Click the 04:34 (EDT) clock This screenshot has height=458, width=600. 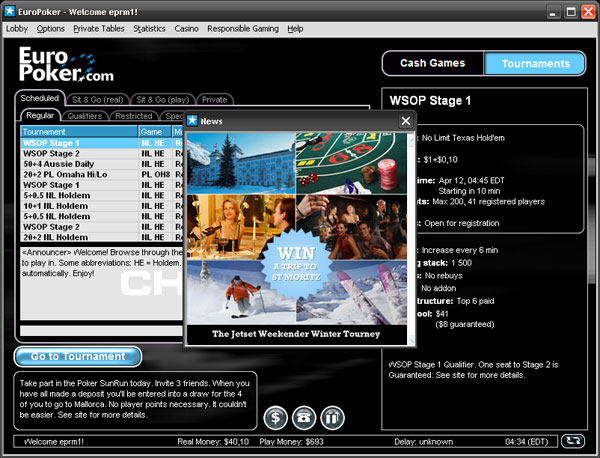(527, 442)
